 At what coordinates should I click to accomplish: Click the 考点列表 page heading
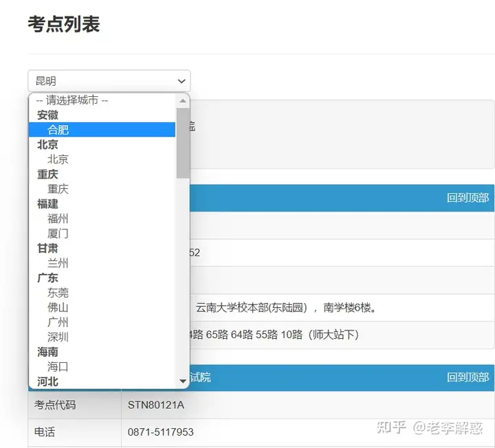pos(64,24)
